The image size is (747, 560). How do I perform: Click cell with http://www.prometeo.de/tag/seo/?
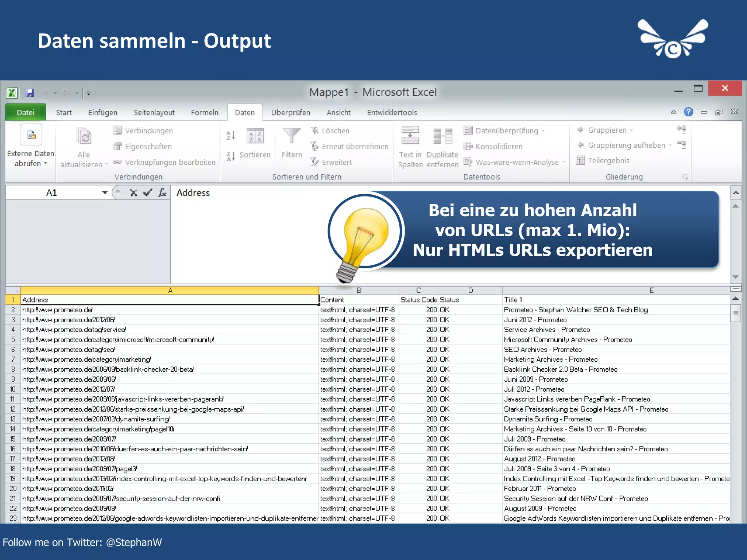pyautogui.click(x=170, y=349)
